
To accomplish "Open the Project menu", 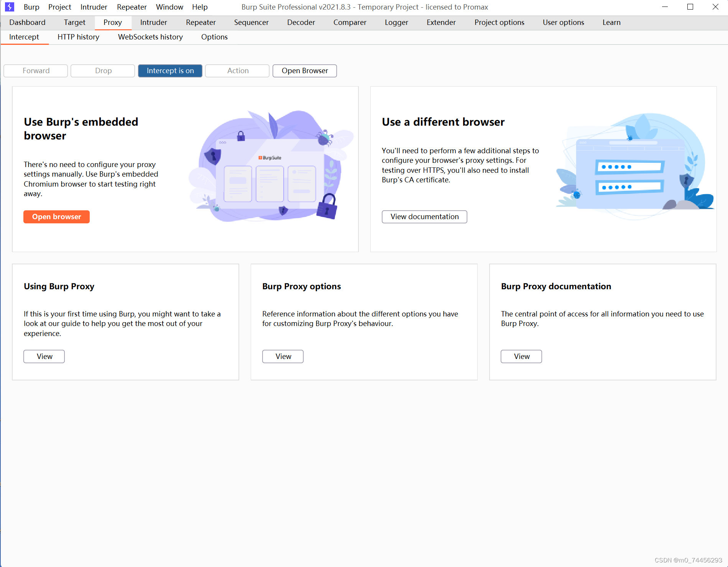I will coord(60,7).
